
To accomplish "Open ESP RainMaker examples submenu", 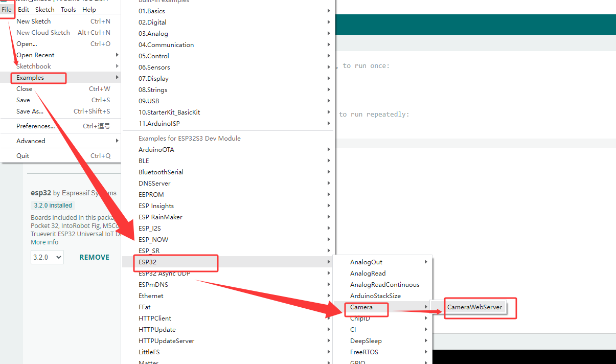I will [x=228, y=217].
